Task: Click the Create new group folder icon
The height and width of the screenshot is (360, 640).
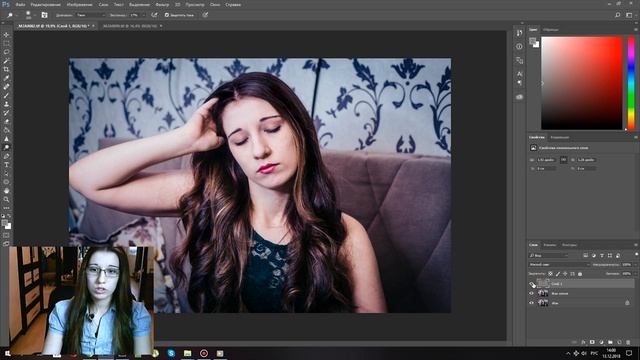Action: coord(610,342)
